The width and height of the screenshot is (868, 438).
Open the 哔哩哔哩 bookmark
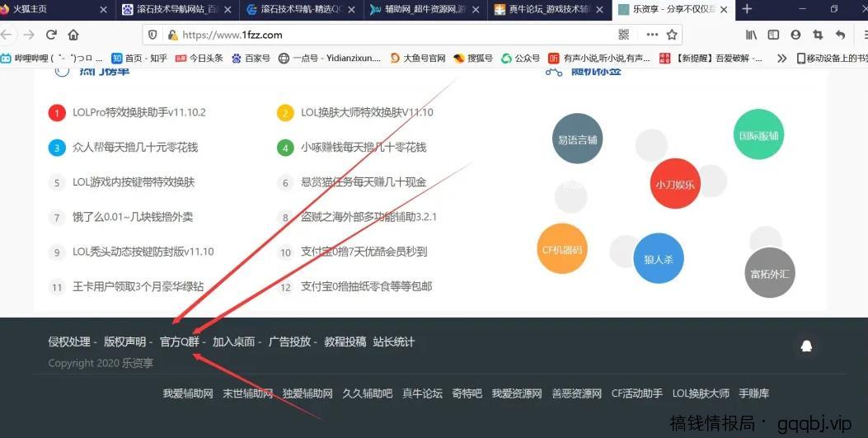tap(52, 58)
